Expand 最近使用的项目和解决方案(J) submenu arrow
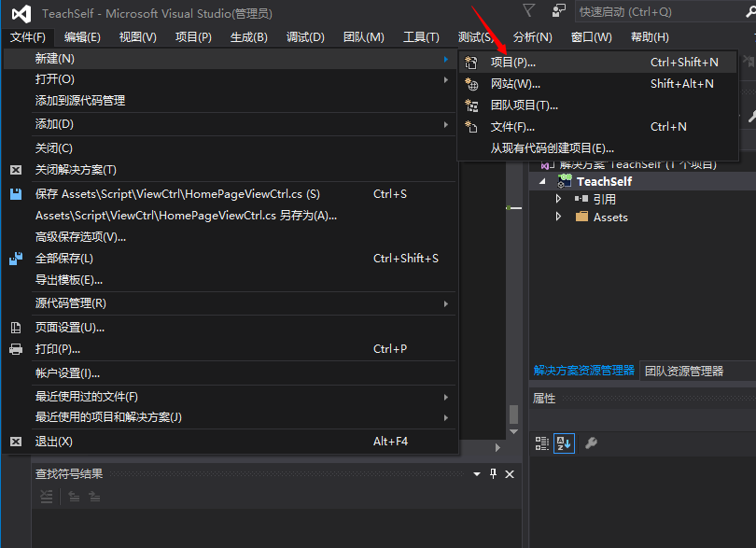 [446, 417]
